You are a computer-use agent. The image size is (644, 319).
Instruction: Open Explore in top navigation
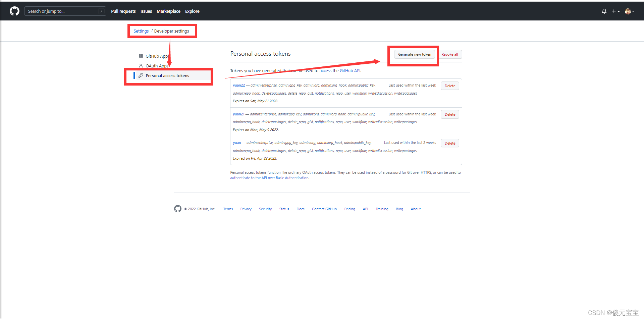pos(192,11)
